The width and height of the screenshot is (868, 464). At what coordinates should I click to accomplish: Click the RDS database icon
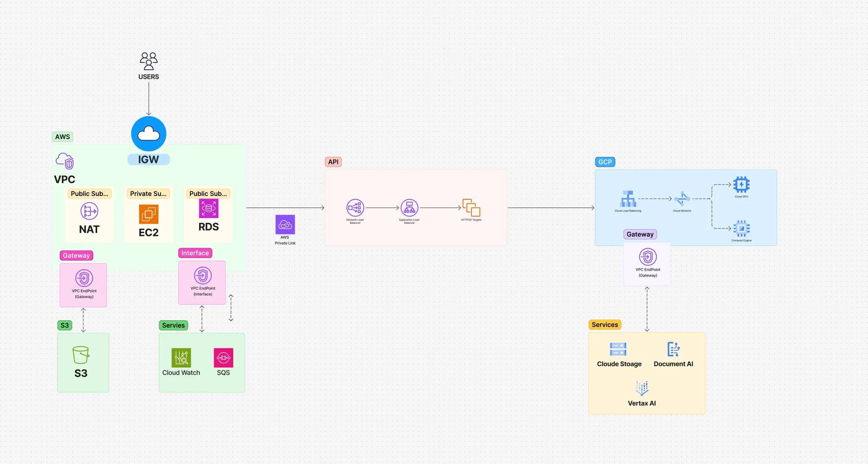pos(209,208)
